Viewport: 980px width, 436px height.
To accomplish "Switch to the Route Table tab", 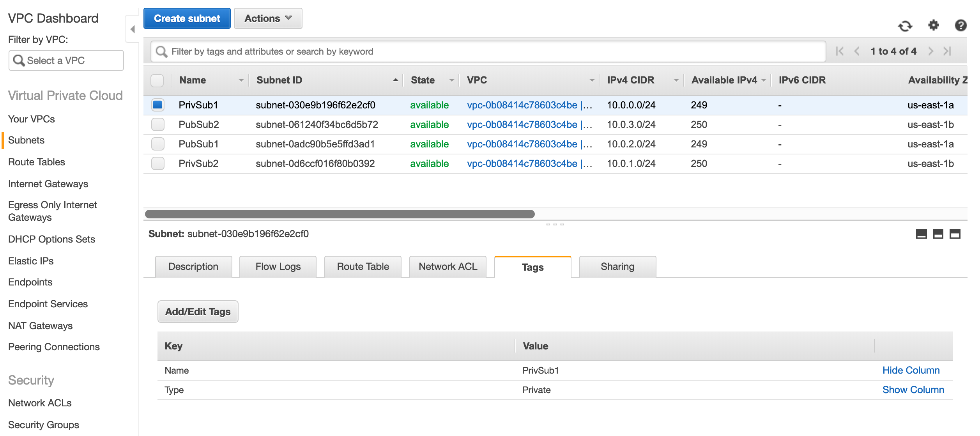I will pyautogui.click(x=363, y=266).
